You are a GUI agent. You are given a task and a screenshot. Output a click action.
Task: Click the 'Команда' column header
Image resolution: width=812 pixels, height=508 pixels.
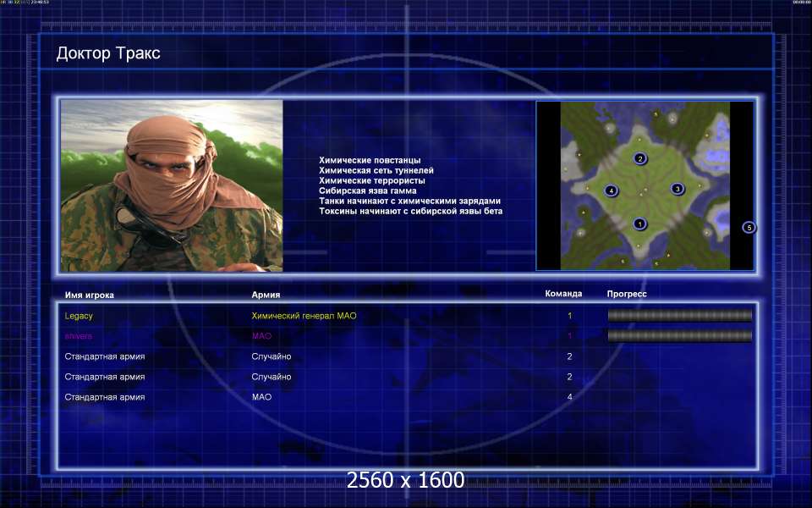563,294
